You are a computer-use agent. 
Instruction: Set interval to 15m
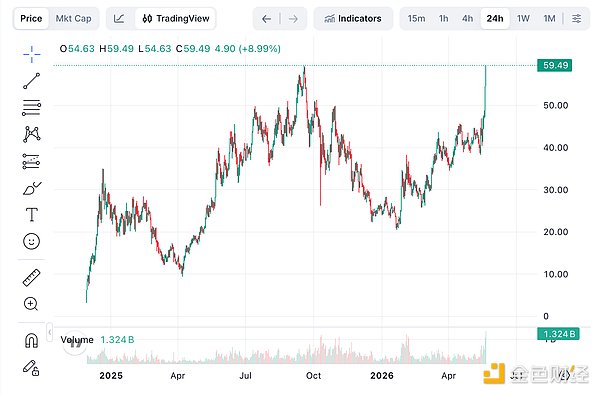coord(416,18)
